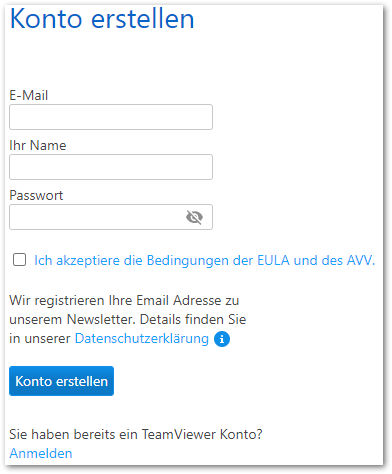The image size is (392, 474).
Task: Click the 'Ihr Name' field label
Action: 38,145
